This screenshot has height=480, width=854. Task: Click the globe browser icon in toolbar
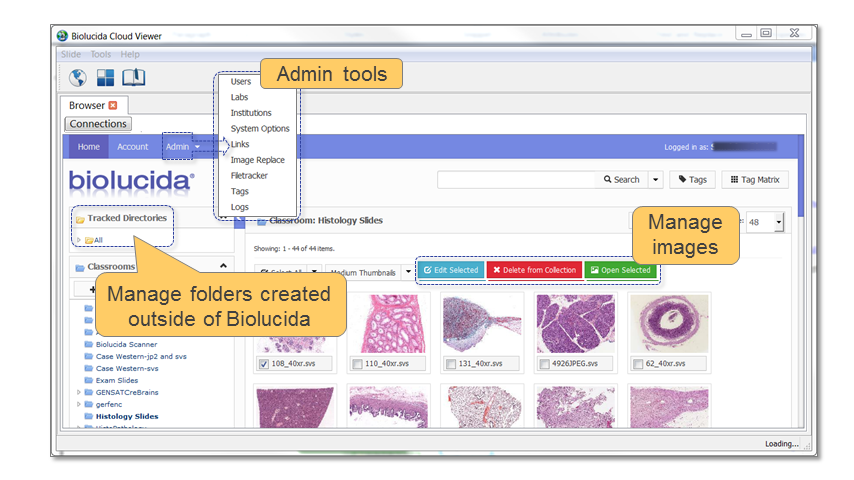78,77
